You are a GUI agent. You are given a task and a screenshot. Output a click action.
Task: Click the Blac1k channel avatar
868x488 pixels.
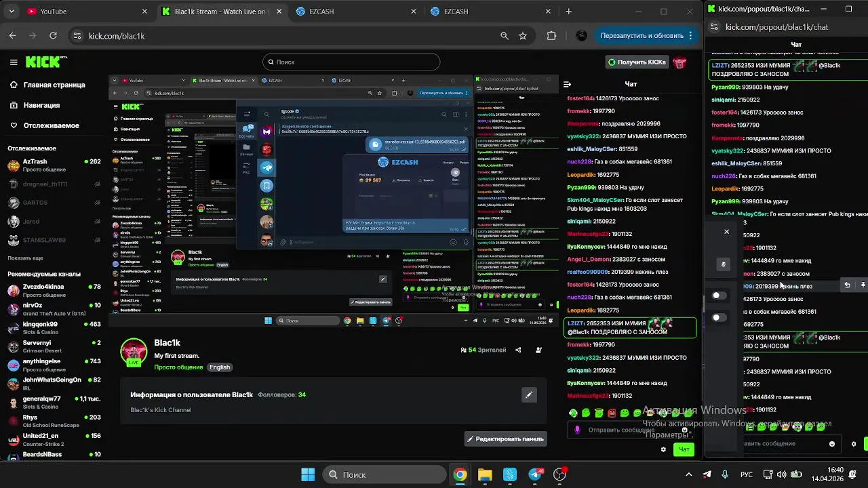pyautogui.click(x=134, y=352)
